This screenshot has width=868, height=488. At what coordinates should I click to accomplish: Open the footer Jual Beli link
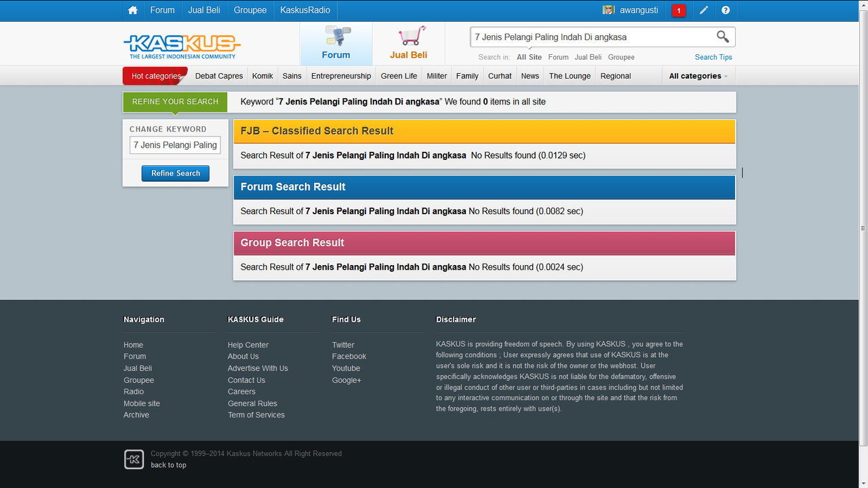pyautogui.click(x=138, y=369)
